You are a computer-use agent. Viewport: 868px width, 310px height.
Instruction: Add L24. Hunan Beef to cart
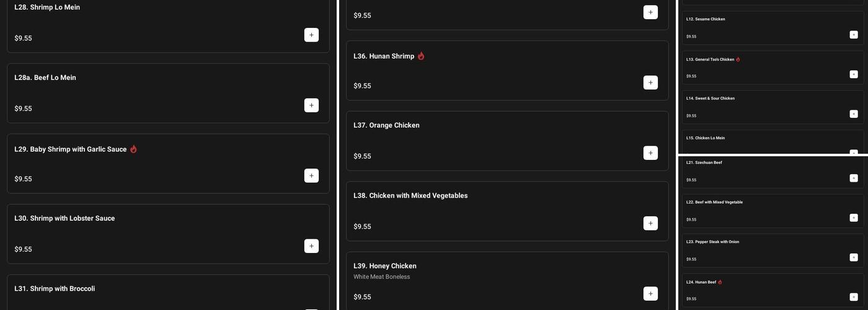coord(854,298)
